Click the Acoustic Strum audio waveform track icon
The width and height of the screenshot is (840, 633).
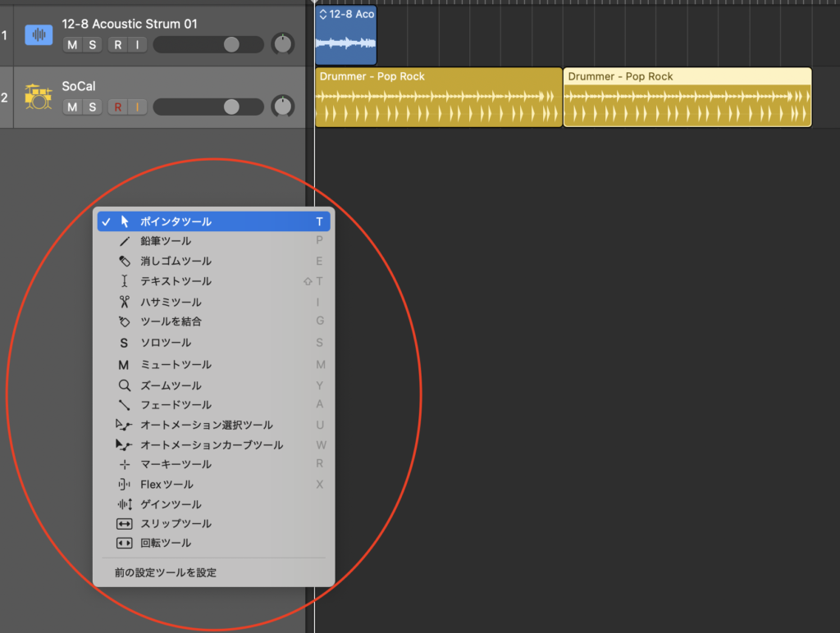(x=38, y=34)
